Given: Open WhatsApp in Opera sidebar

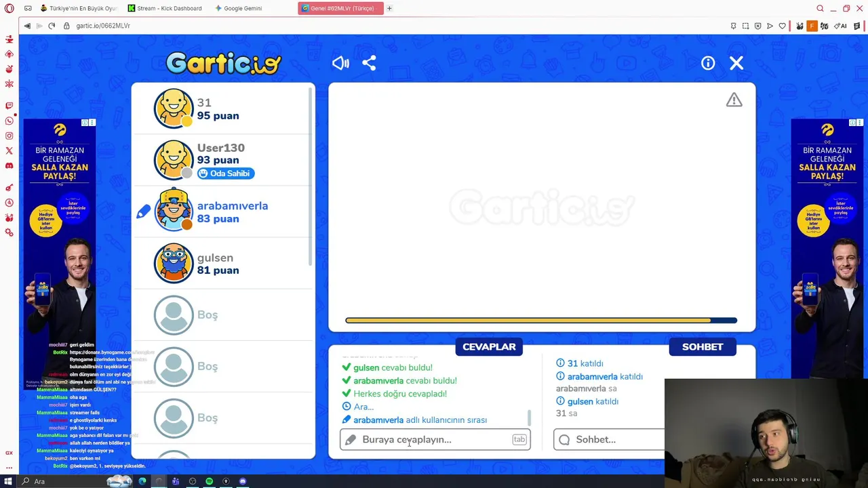Looking at the screenshot, I should click(9, 121).
